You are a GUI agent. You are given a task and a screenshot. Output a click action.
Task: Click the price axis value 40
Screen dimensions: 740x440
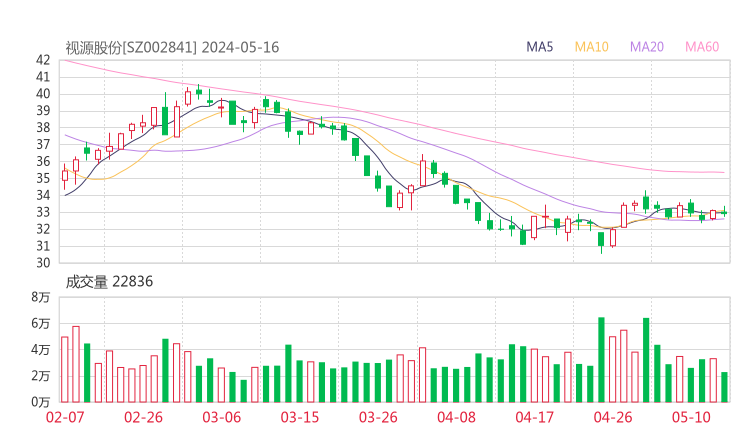click(43, 94)
